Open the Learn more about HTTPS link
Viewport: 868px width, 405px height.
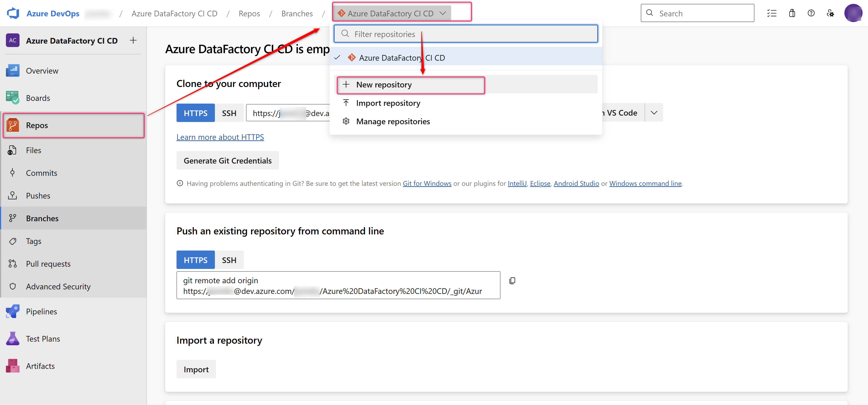click(x=220, y=137)
